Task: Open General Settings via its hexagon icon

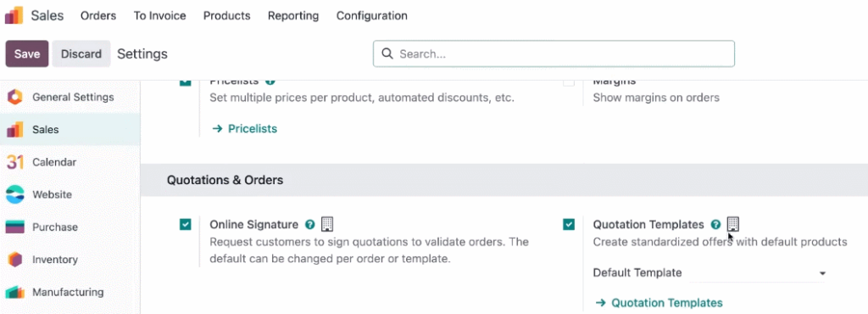Action: click(15, 97)
